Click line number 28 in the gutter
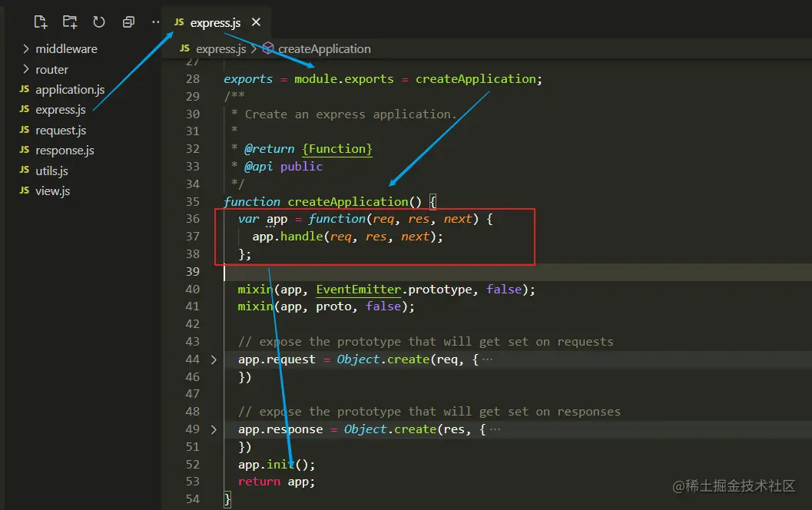 [193, 78]
